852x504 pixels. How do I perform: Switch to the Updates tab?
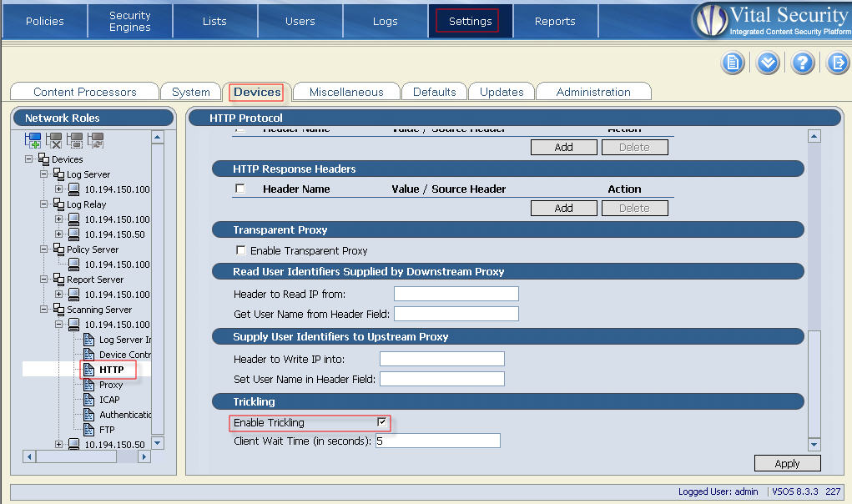[502, 92]
